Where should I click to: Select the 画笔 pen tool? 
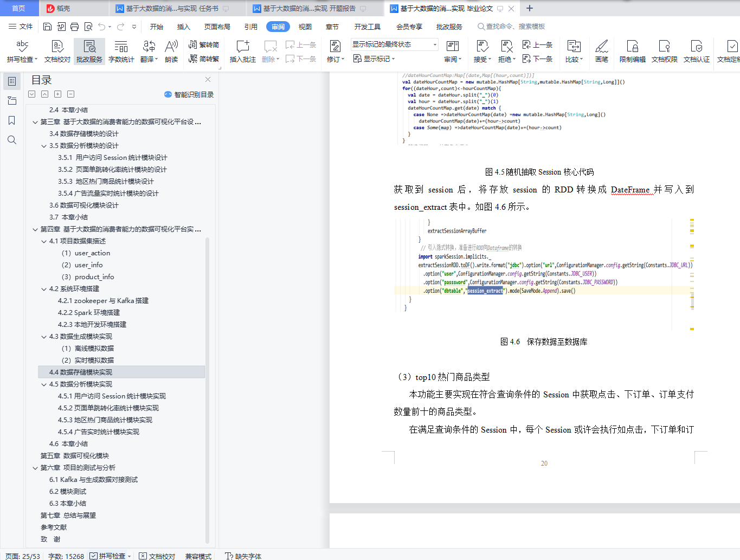(602, 51)
